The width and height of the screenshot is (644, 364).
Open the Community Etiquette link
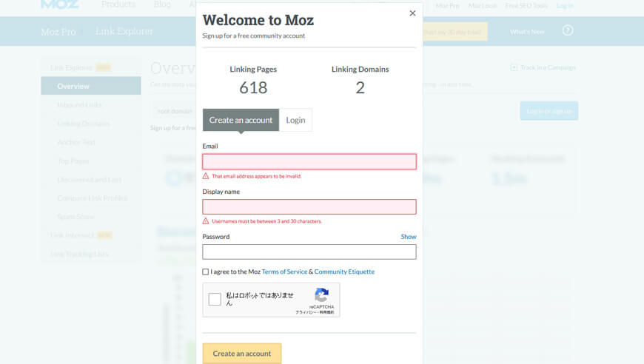344,272
